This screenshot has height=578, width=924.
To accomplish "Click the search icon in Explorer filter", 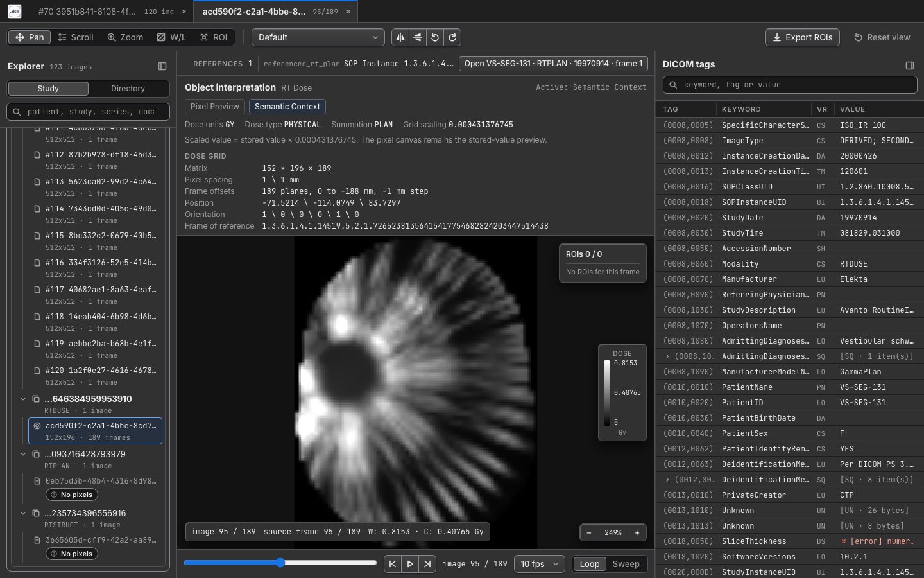I will [17, 112].
